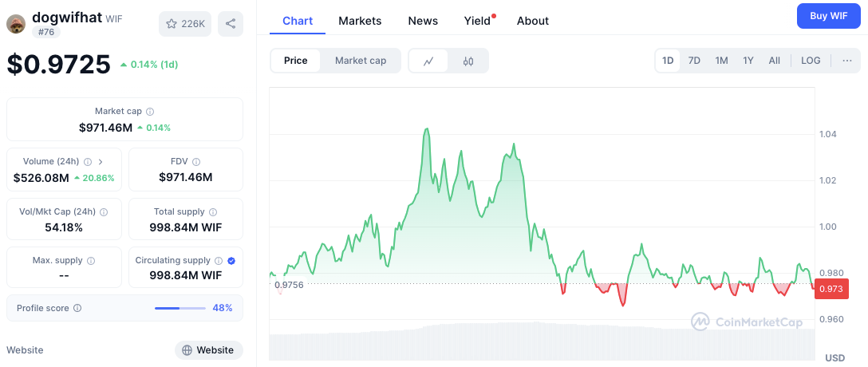Click the FDV info icon

click(x=195, y=162)
